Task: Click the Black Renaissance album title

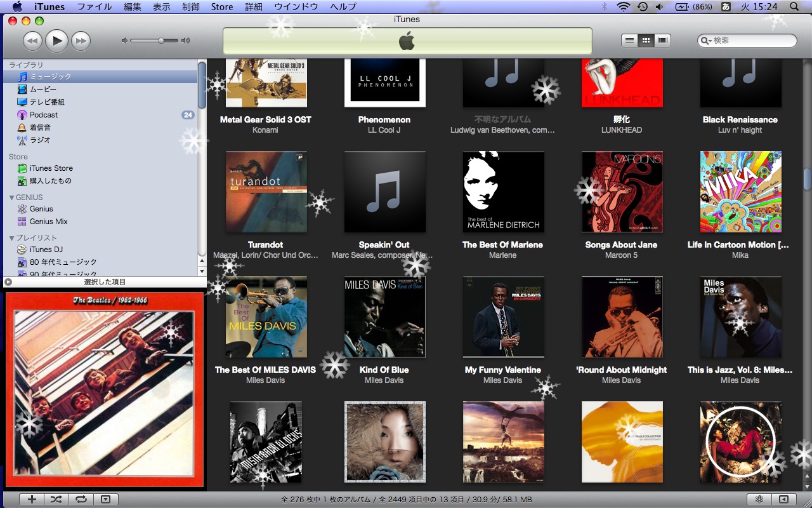Action: [740, 119]
